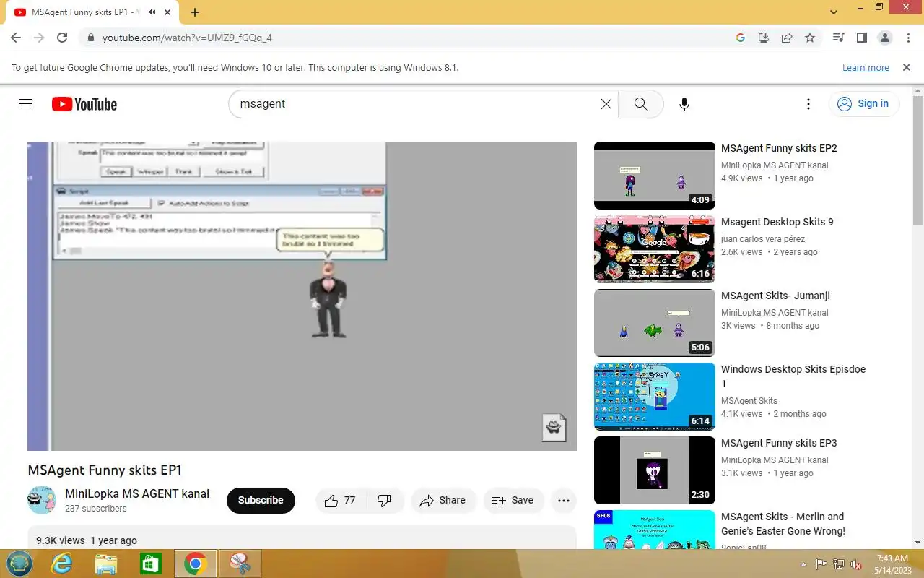Click the video player area
924x578 pixels.
click(302, 296)
